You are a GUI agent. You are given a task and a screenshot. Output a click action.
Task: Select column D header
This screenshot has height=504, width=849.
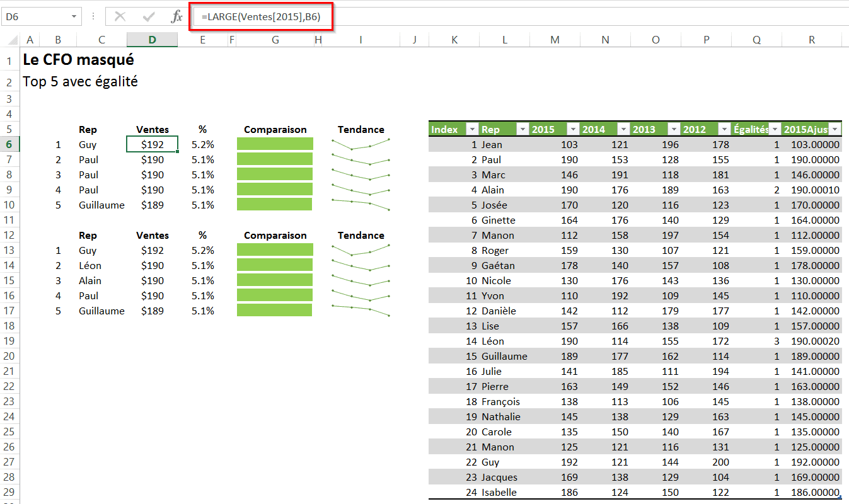point(152,40)
